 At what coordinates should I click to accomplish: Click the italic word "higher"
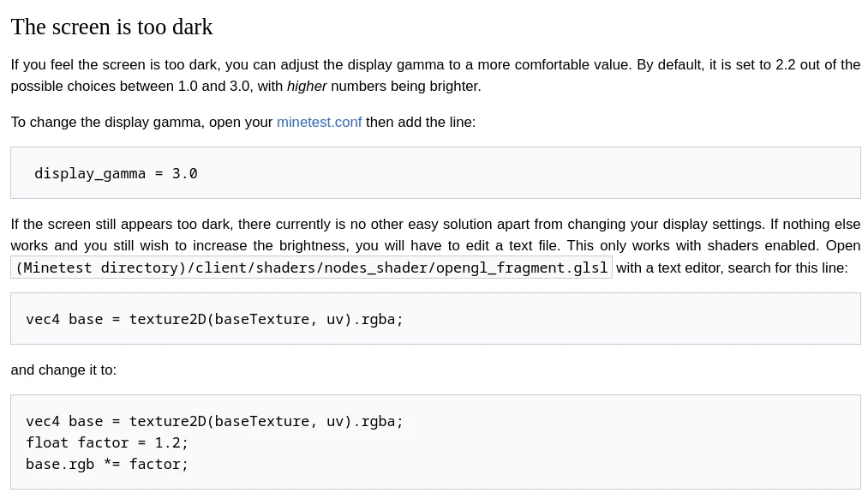coord(307,86)
